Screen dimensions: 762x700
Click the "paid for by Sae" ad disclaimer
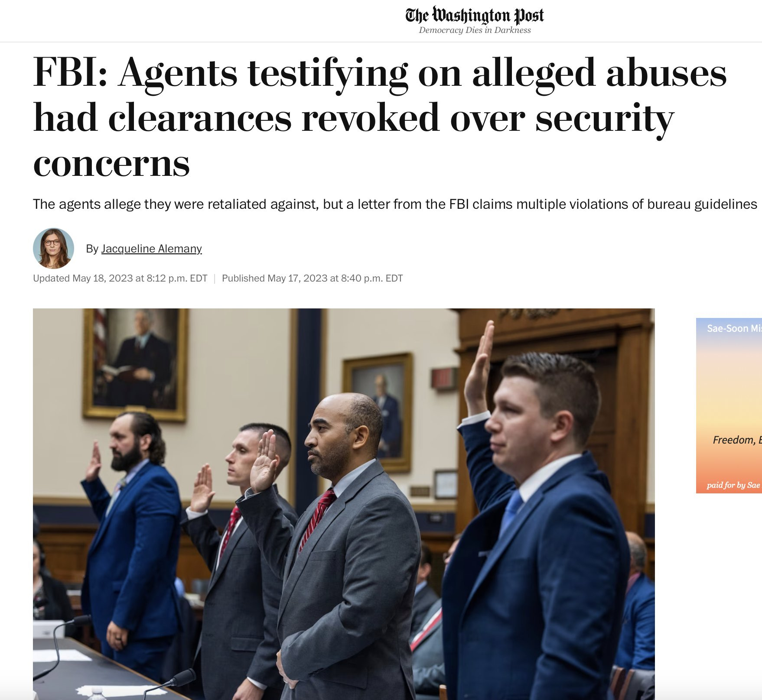coord(733,485)
